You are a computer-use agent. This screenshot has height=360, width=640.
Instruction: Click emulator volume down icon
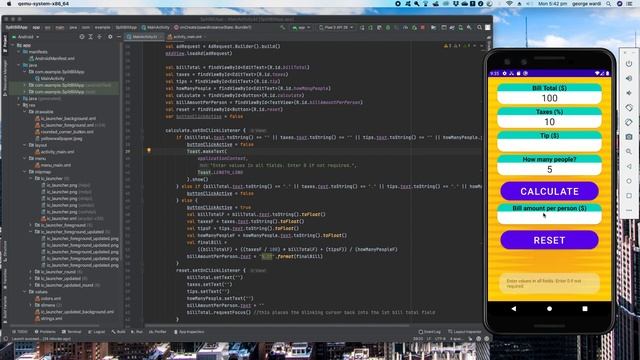[629, 93]
